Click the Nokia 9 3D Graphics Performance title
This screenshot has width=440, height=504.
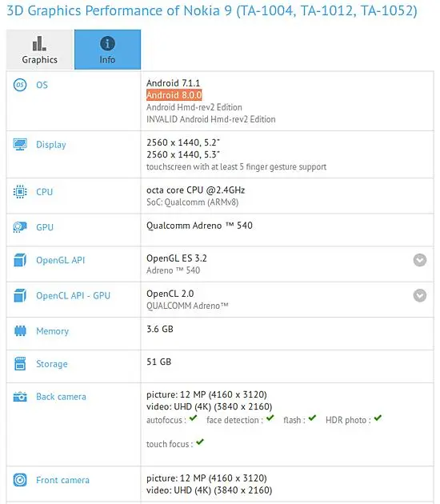[x=212, y=11]
